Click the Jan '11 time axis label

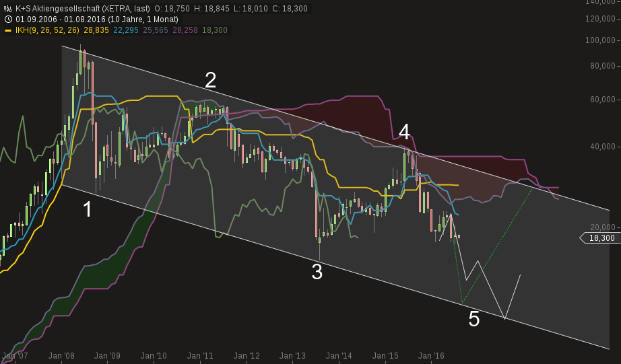200,356
